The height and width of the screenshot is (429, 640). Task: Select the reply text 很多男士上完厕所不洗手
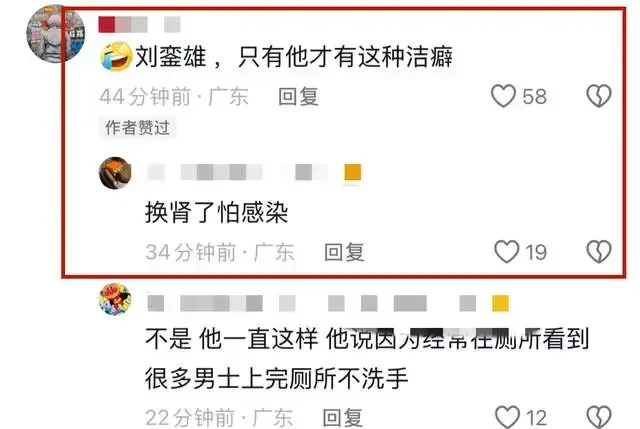point(277,378)
